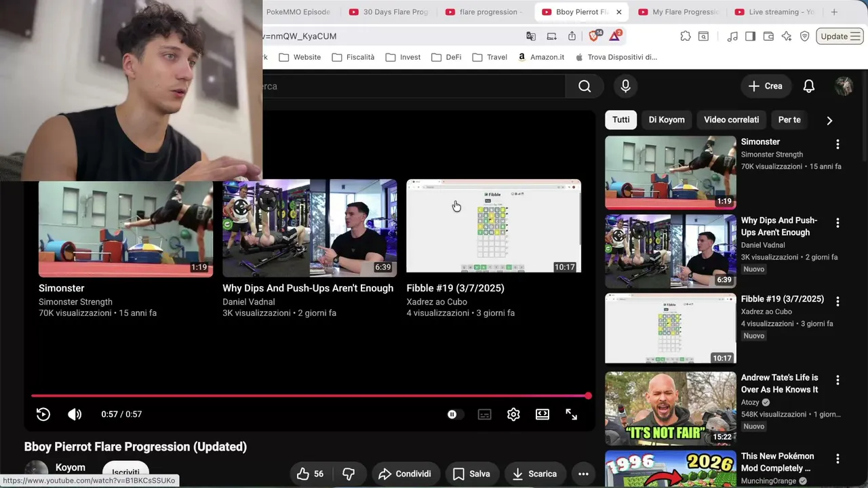
Task: Open sidebar Simonster video thumbnail
Action: coord(671,172)
